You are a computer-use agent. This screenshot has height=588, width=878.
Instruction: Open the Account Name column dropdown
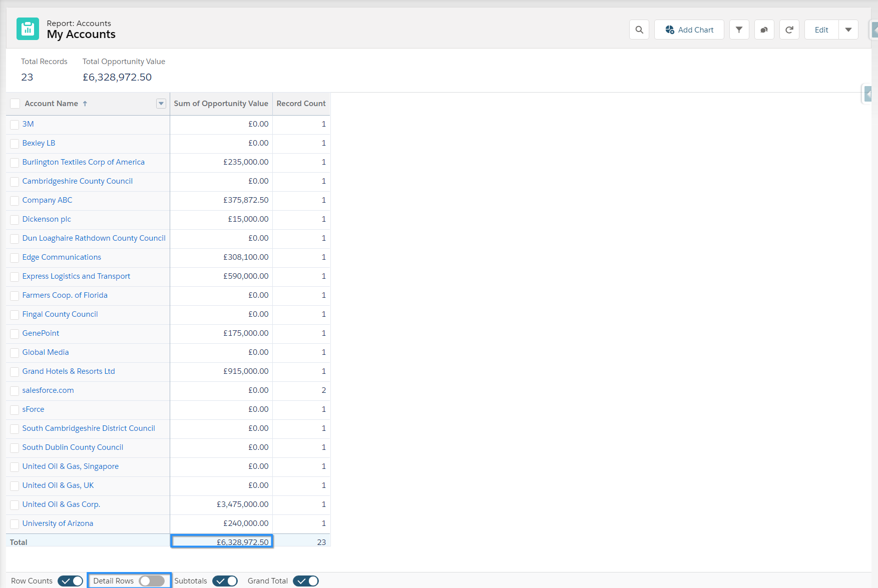161,104
